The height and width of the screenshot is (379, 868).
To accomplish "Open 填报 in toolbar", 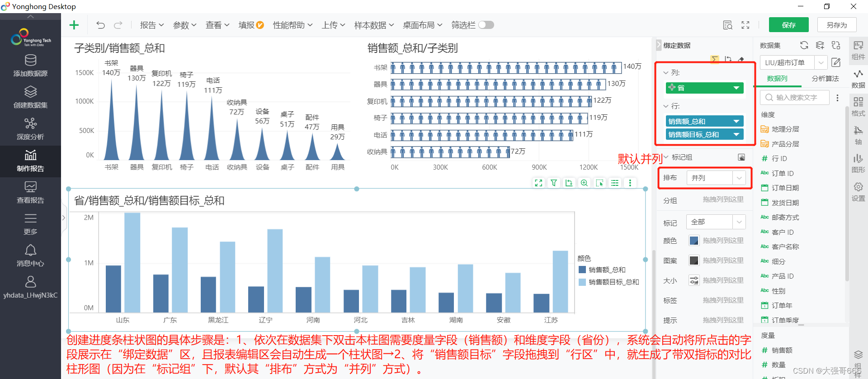I will pyautogui.click(x=251, y=25).
